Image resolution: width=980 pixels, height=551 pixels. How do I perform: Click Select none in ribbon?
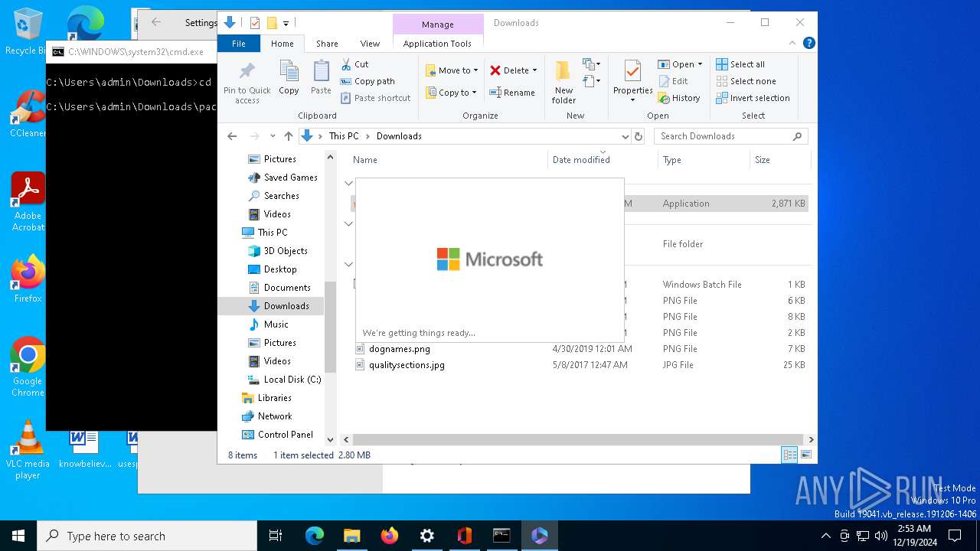point(746,81)
